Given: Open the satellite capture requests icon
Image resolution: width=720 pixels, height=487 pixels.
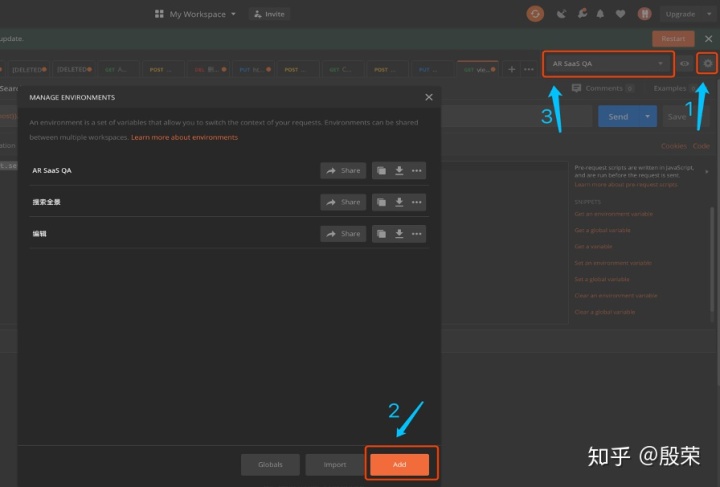Looking at the screenshot, I should tap(561, 14).
